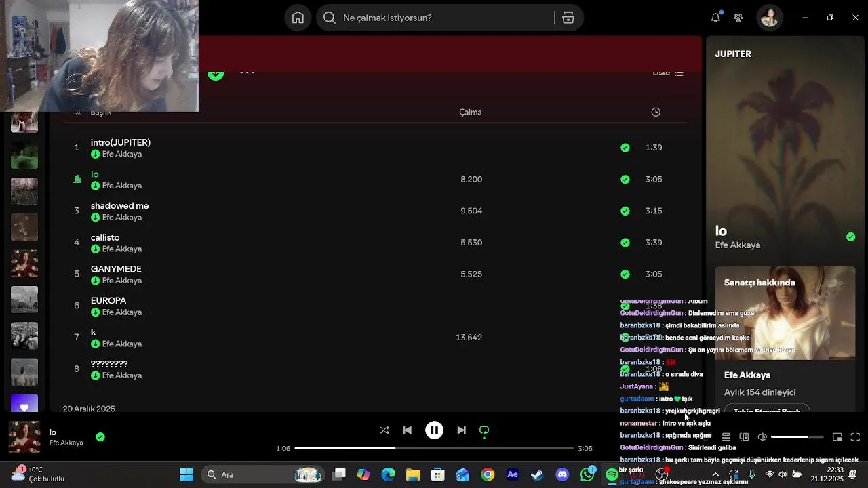Viewport: 868px width, 488px height.
Task: Open the Friend Activity people icon
Action: [x=738, y=18]
